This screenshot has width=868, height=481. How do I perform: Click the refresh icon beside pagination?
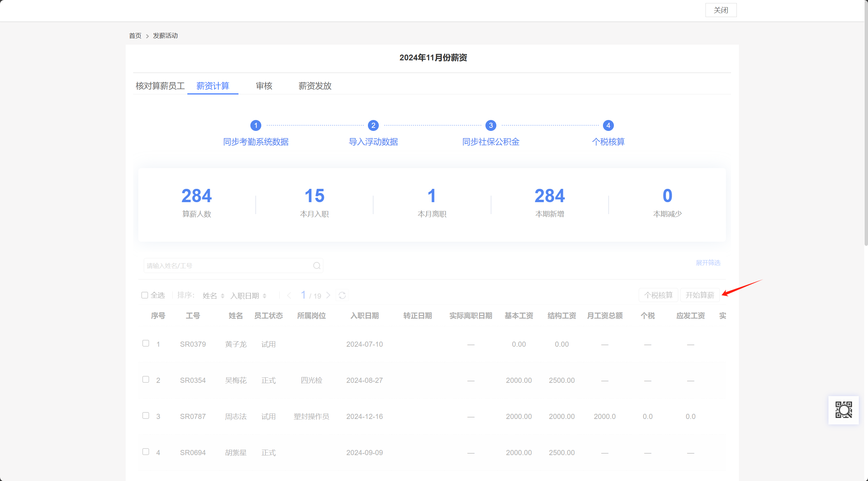[342, 295]
